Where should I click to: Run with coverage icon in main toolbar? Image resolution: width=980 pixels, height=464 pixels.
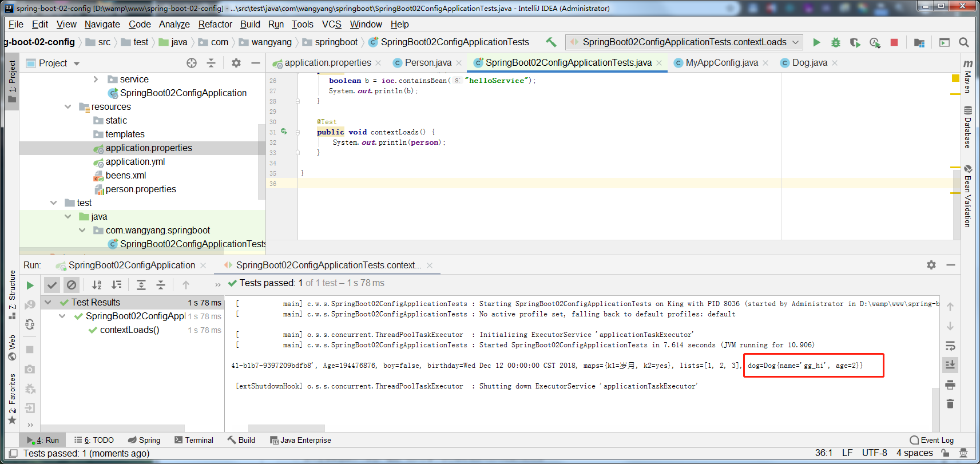click(855, 42)
